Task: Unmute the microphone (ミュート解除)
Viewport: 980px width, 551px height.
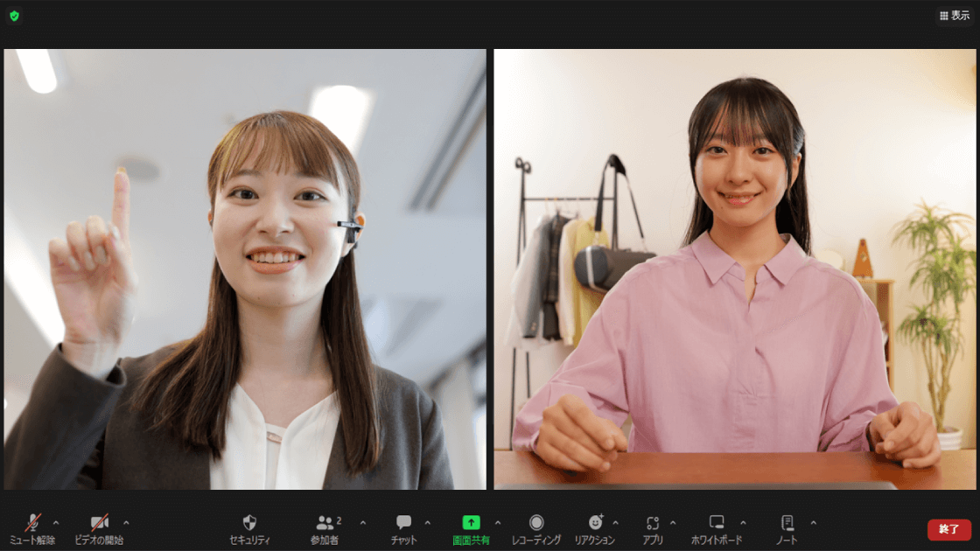Action: point(33,523)
